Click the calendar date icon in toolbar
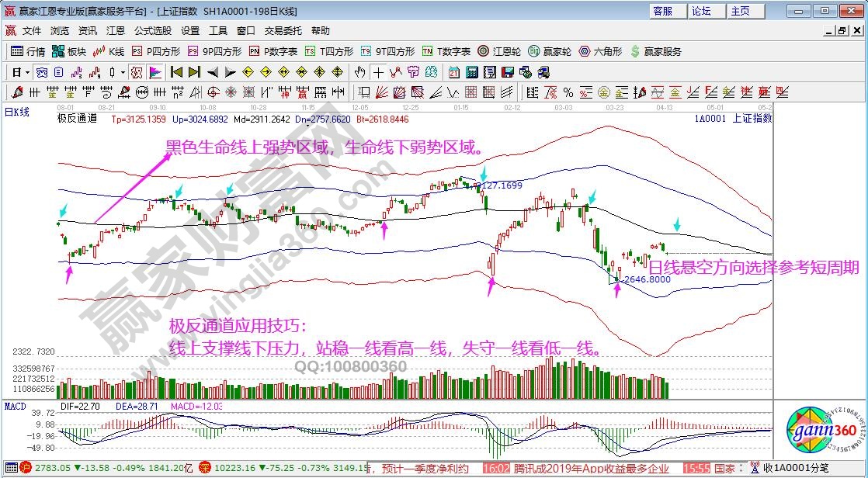 tap(453, 72)
